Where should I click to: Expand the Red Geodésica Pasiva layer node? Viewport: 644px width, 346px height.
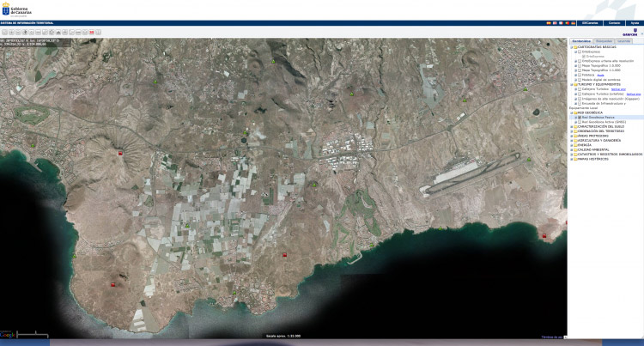(x=576, y=118)
